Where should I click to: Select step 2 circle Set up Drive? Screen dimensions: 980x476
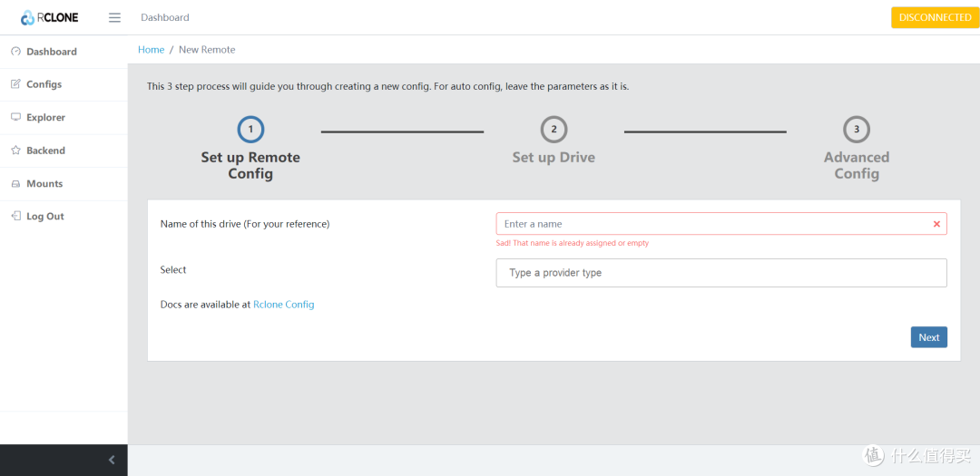pos(554,130)
